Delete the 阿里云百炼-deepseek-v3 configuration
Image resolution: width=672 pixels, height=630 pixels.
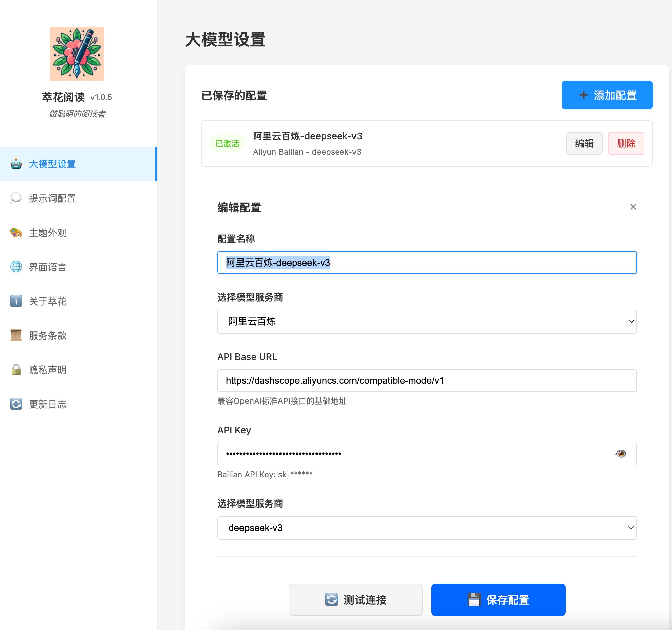[626, 143]
